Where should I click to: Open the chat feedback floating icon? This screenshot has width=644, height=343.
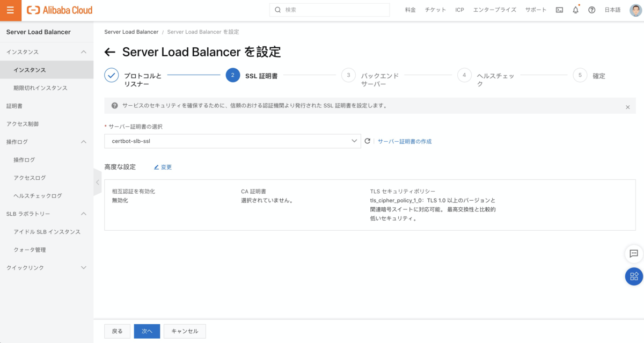(x=634, y=253)
